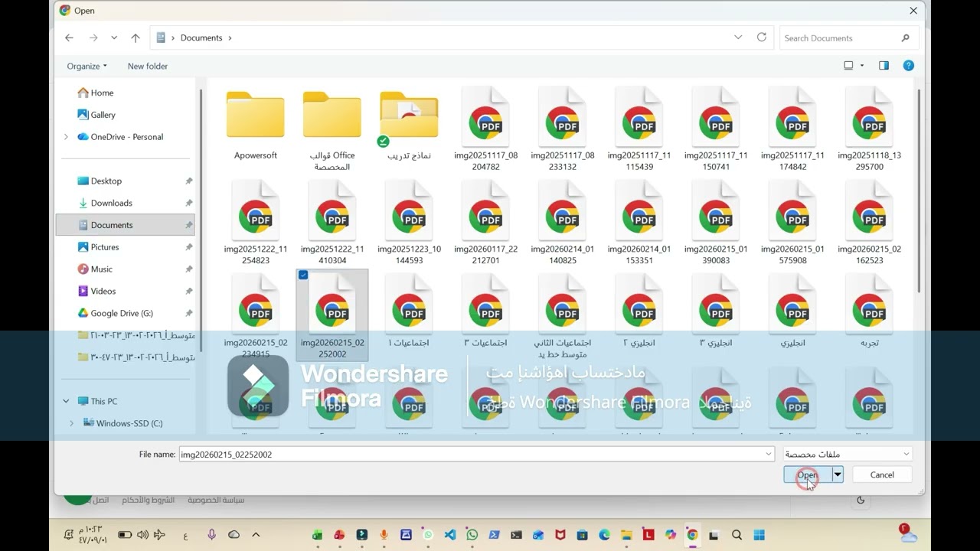Select the PDF named انجليزي ٢
This screenshot has height=551, width=980.
[639, 312]
